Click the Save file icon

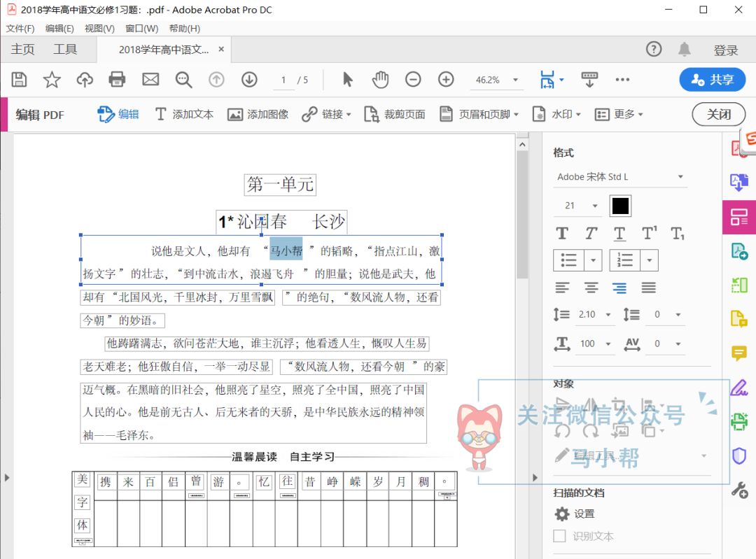click(x=20, y=80)
